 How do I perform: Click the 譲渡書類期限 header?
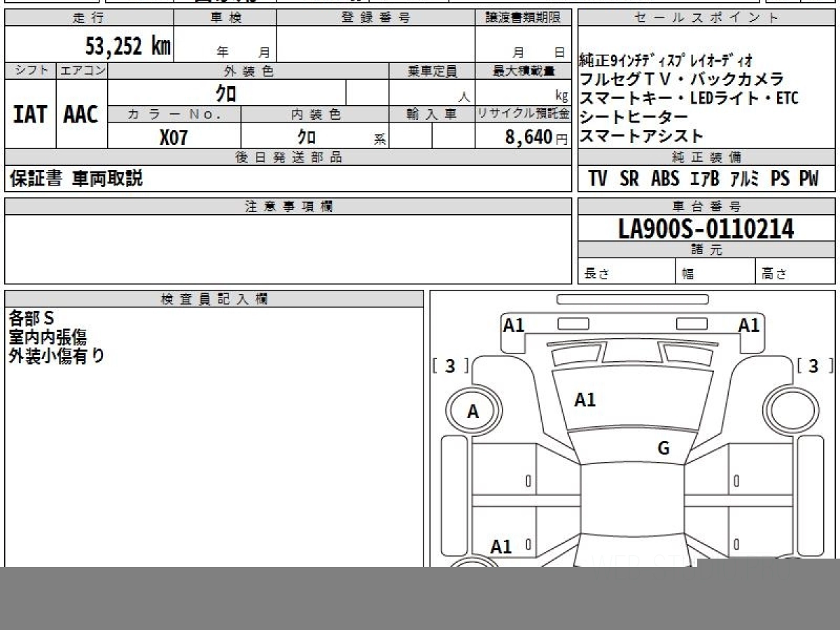click(524, 18)
